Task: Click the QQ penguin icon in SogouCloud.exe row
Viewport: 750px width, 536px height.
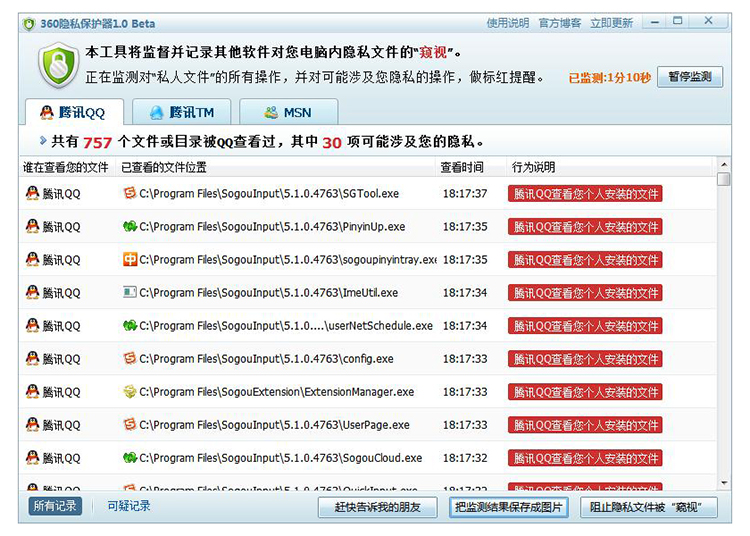Action: pyautogui.click(x=33, y=457)
